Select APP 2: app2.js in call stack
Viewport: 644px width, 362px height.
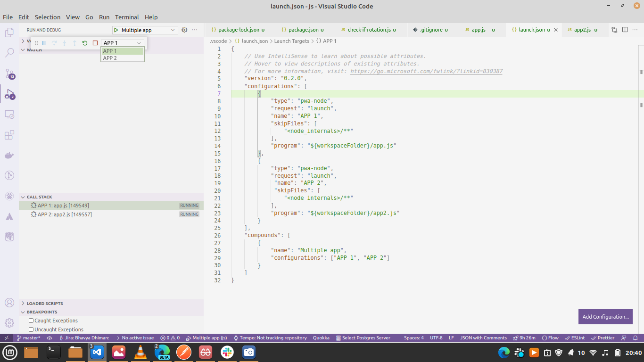tap(65, 214)
